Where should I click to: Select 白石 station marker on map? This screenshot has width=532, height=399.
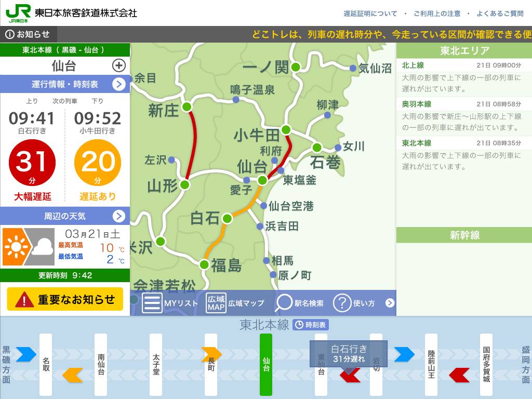(228, 219)
